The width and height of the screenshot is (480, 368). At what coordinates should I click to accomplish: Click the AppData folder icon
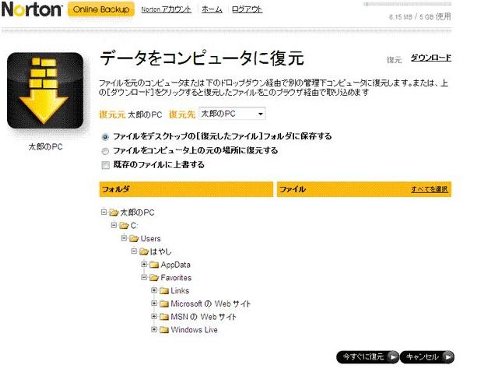point(154,265)
